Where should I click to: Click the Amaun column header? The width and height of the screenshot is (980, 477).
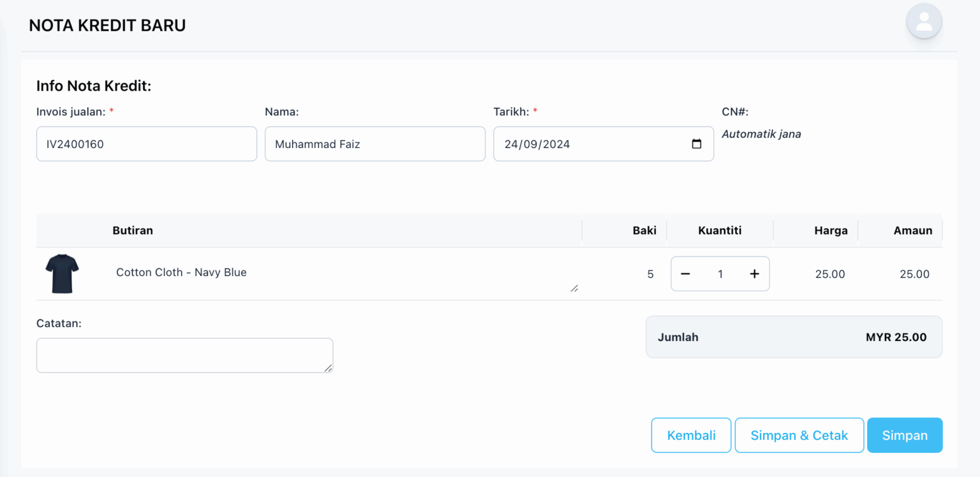tap(912, 231)
